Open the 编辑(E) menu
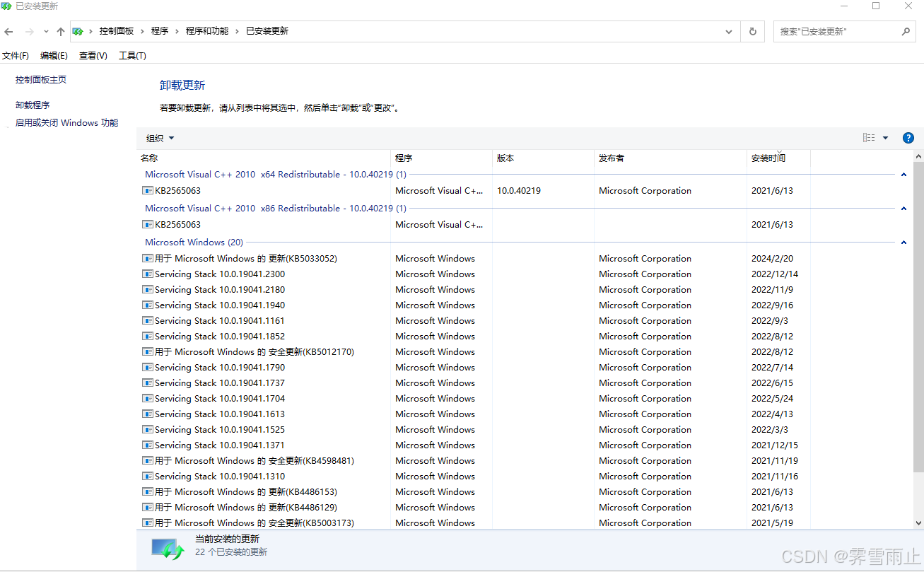The height and width of the screenshot is (572, 924). [x=54, y=56]
